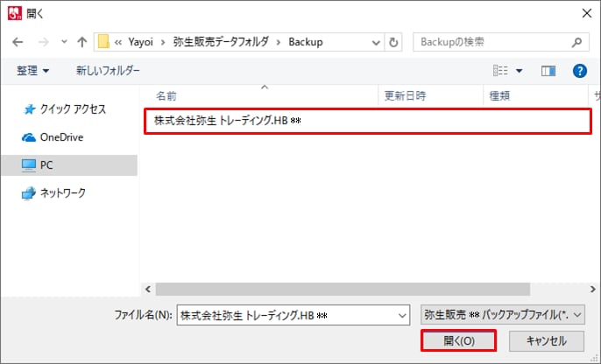Click the horizontal scrollbar left arrow
Viewport: 601px width, 364px height.
pos(148,290)
